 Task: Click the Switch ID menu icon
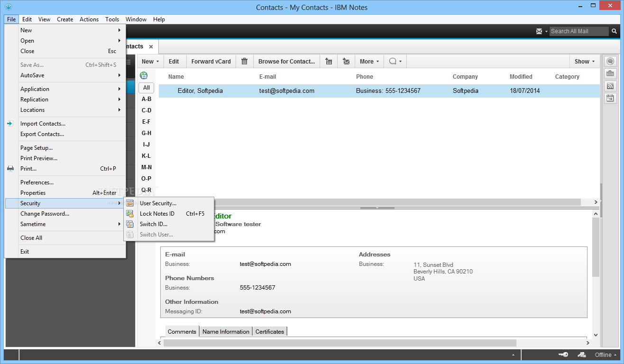130,224
